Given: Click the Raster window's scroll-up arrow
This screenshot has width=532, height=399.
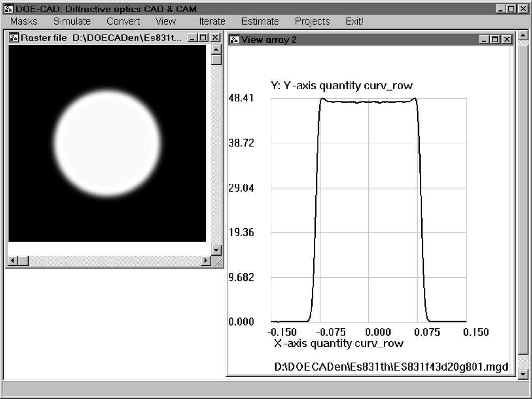Looking at the screenshot, I should click(x=216, y=49).
